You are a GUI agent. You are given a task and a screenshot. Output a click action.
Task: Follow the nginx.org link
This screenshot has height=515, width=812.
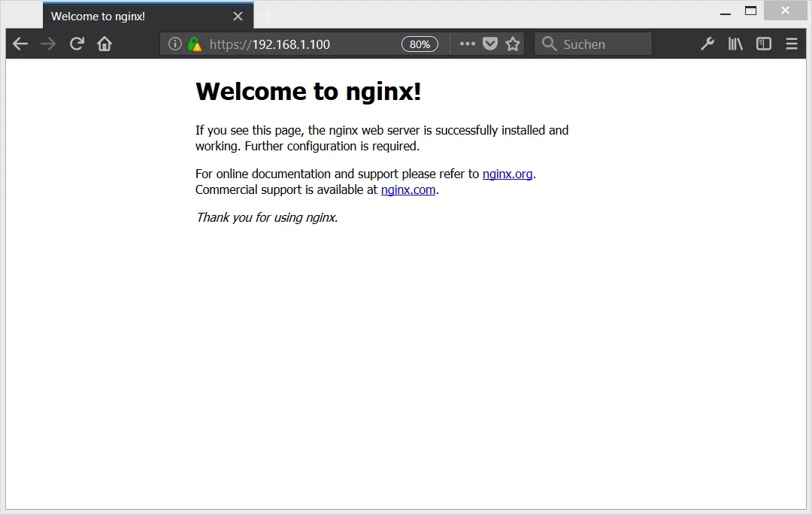(507, 174)
